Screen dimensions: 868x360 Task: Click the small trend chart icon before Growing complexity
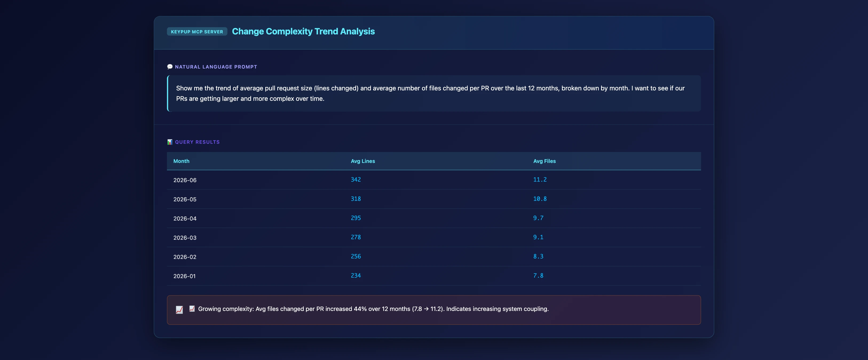(192, 309)
